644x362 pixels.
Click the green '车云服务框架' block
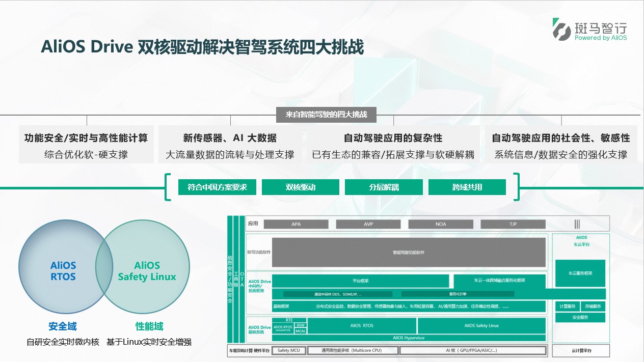[x=580, y=273]
